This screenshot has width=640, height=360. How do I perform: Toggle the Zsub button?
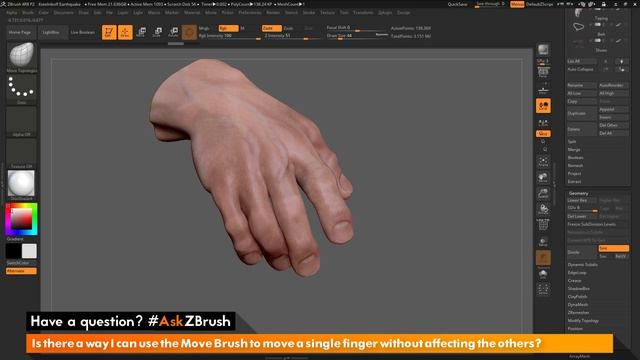(x=289, y=28)
